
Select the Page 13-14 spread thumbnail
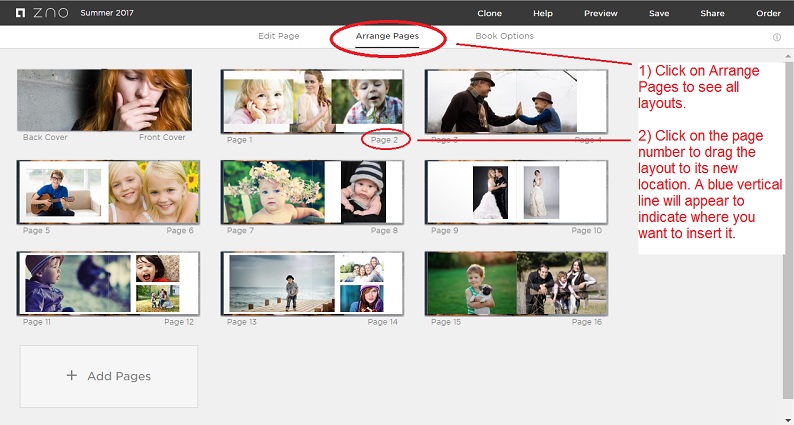pos(312,283)
